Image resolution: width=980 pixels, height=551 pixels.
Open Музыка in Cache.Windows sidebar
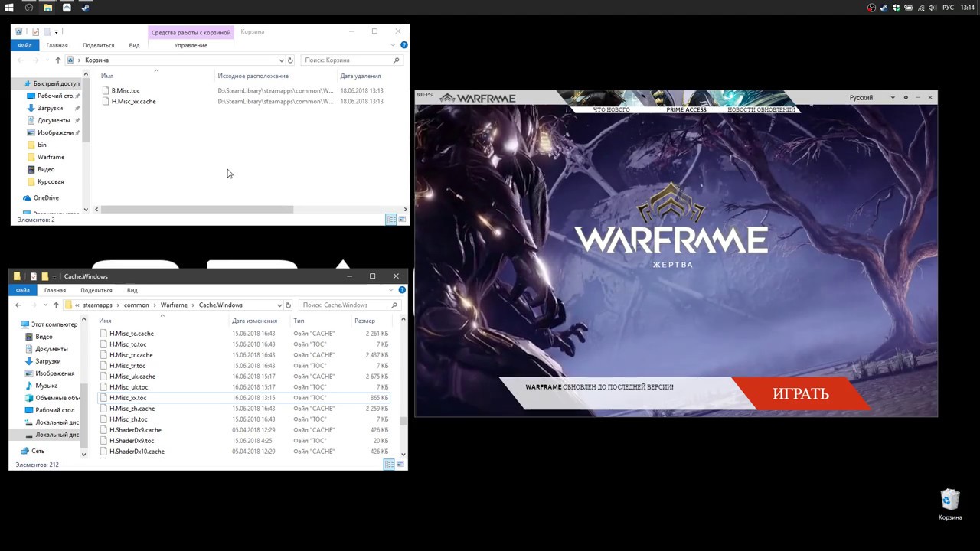tap(47, 386)
